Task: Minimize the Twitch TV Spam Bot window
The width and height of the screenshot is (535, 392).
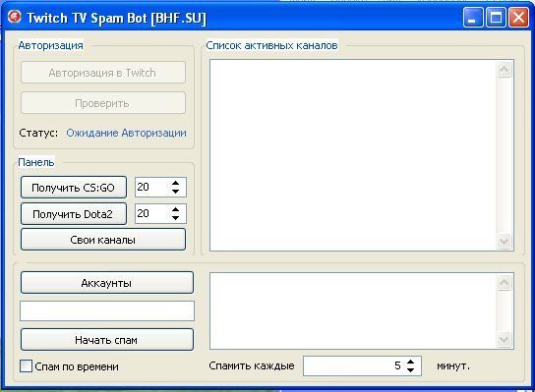Action: pyautogui.click(x=473, y=17)
